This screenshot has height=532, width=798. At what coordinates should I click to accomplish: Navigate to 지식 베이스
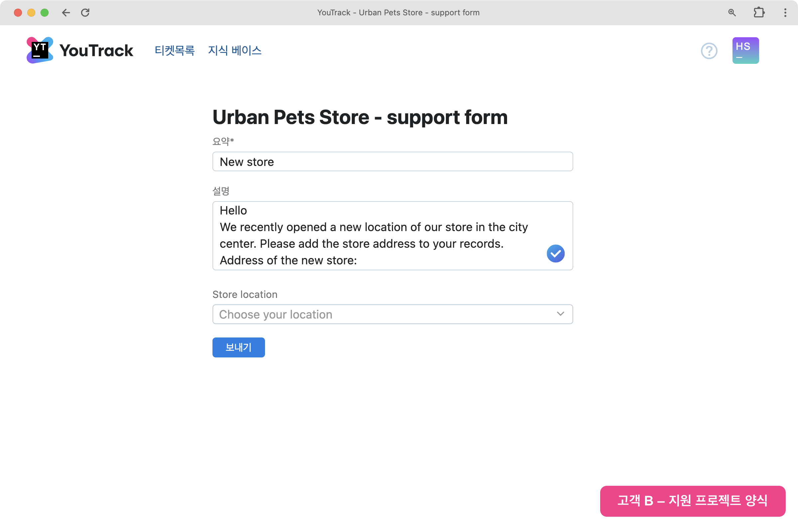(x=234, y=51)
